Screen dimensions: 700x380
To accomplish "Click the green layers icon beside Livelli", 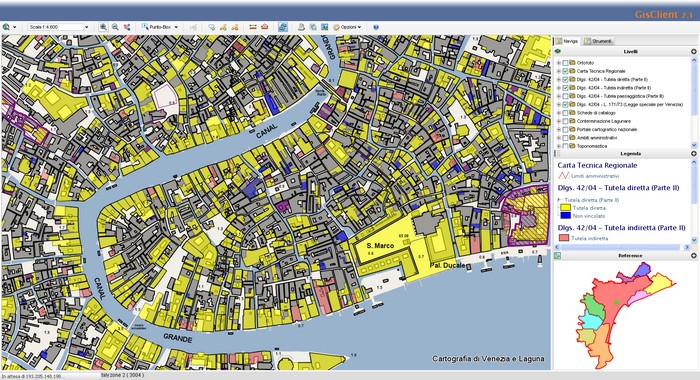I will tap(558, 51).
